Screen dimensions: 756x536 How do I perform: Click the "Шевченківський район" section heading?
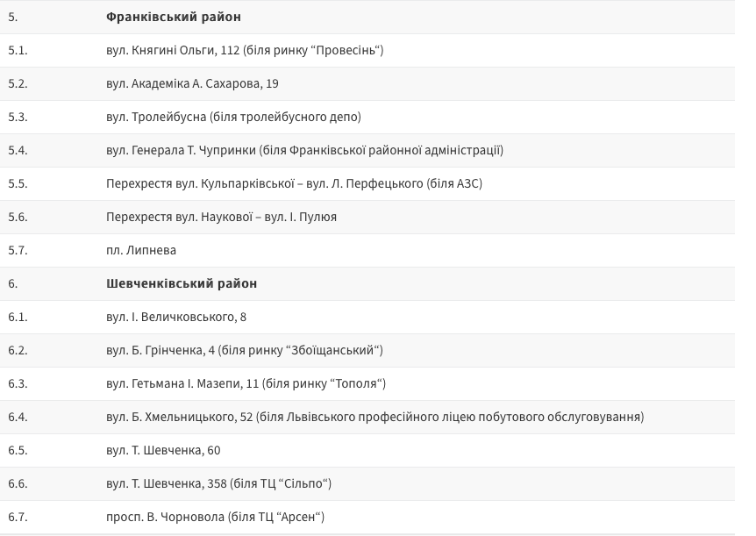pos(181,283)
